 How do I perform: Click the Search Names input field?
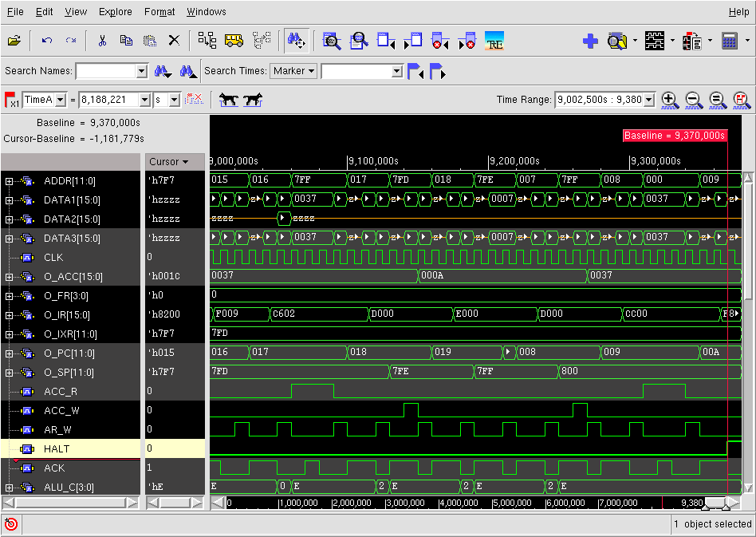107,71
